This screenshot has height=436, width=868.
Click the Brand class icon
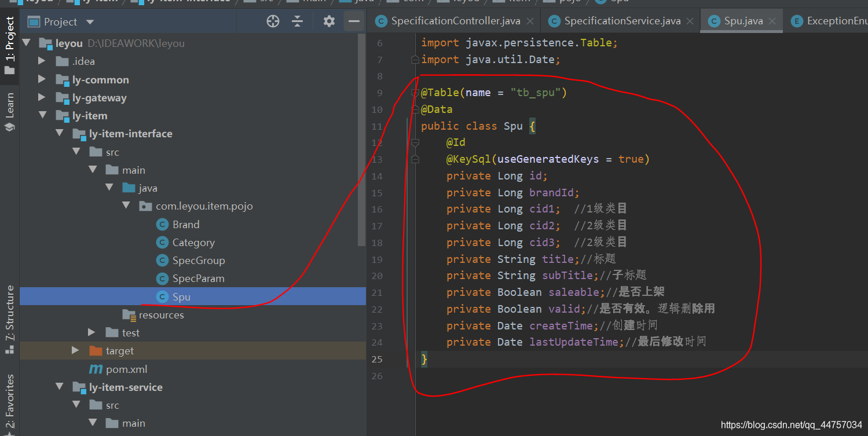point(163,225)
